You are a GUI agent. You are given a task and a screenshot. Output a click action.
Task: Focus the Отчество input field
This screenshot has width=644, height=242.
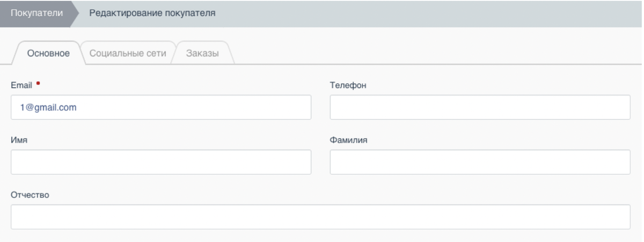point(320,217)
